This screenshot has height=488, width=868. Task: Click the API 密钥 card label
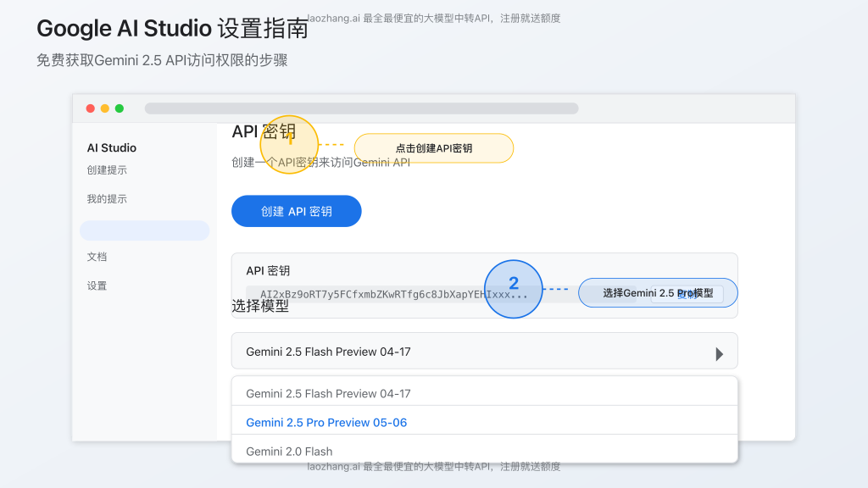[268, 270]
